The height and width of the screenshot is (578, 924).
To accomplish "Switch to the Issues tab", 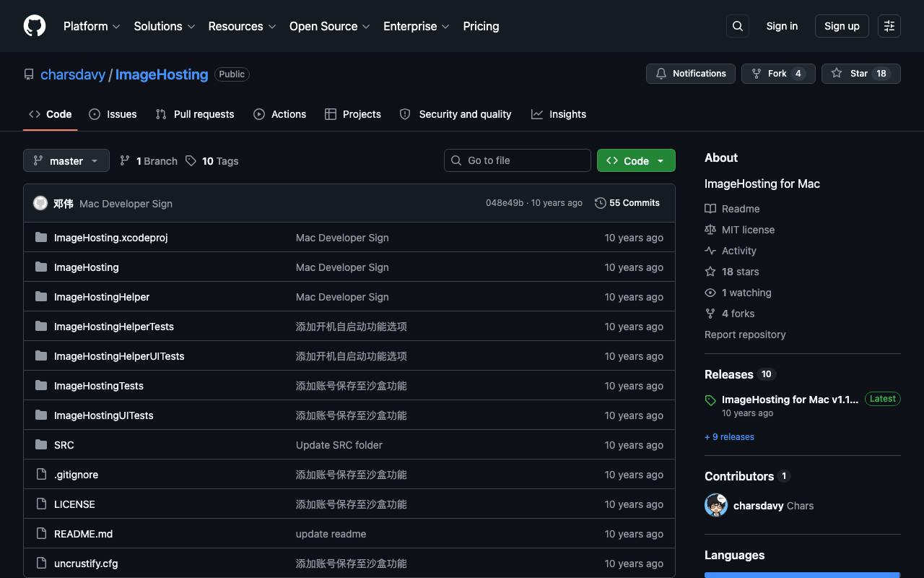I will 113,114.
